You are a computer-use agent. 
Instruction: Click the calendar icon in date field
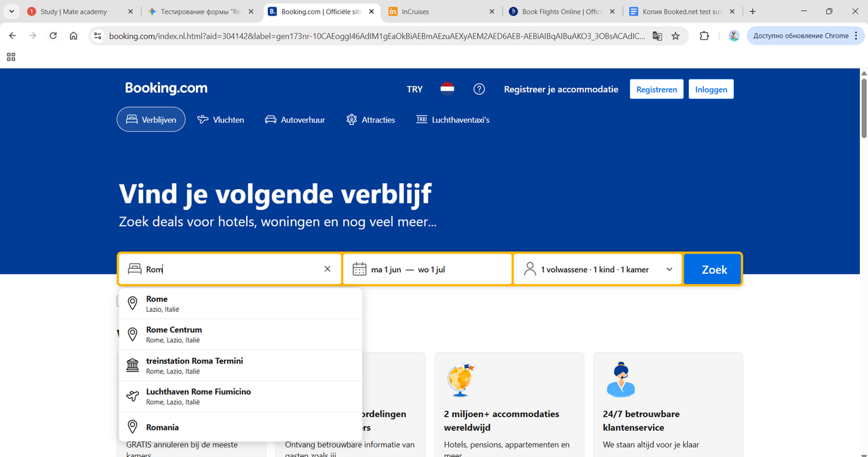click(x=359, y=269)
